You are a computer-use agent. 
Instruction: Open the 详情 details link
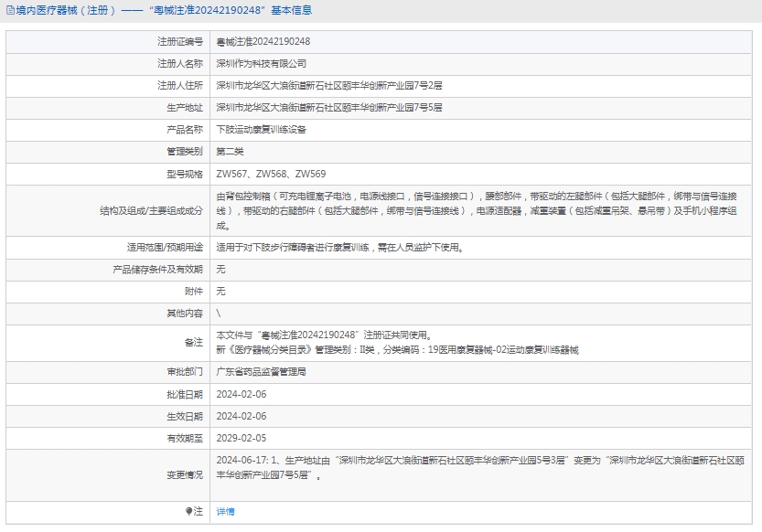(x=225, y=512)
